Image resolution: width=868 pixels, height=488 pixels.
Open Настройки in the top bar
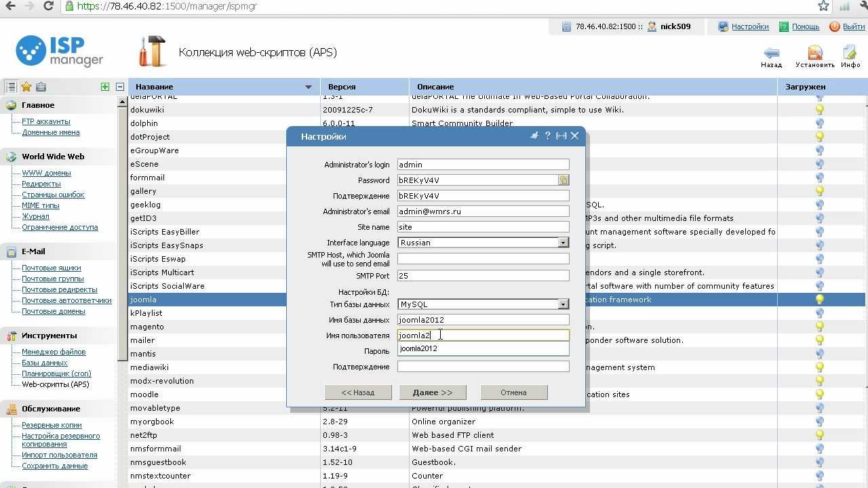pos(750,26)
